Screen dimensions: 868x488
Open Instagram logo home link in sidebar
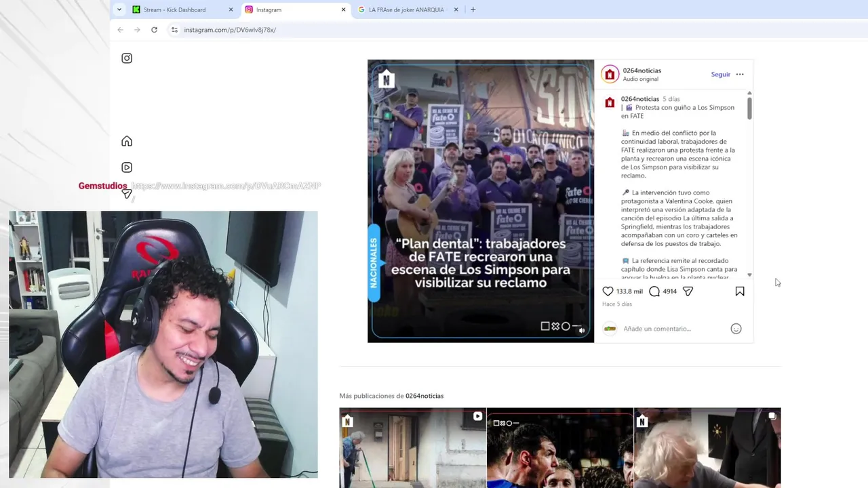pyautogui.click(x=127, y=58)
